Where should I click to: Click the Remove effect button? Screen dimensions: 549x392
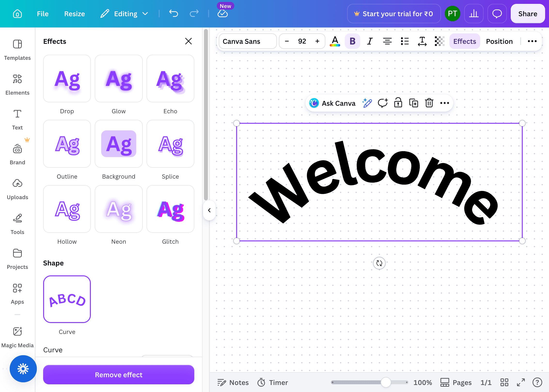coord(119,375)
